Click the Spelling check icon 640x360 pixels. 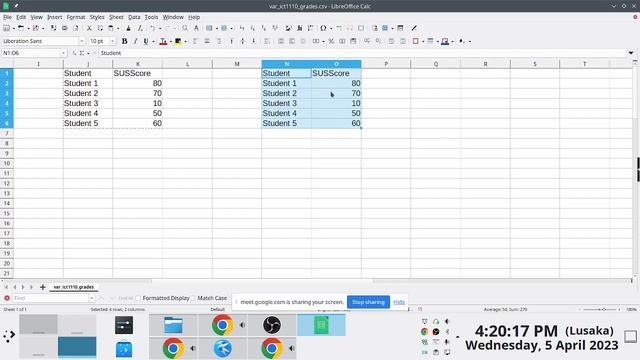coord(196,28)
